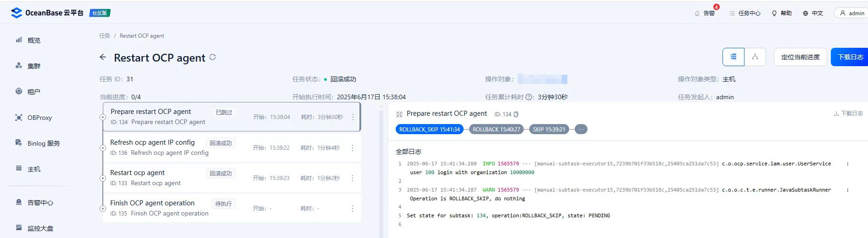
Task: Click refresh icon next to Restart OCP agent title
Action: click(213, 57)
